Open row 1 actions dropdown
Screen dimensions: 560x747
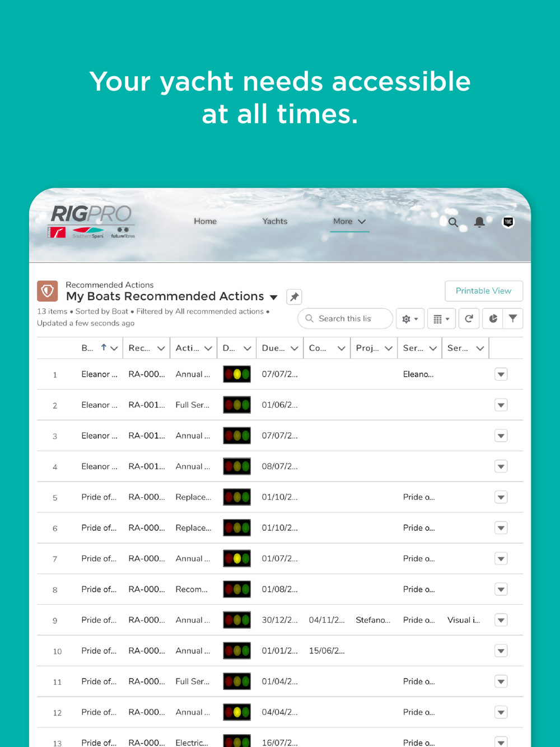[x=501, y=374]
